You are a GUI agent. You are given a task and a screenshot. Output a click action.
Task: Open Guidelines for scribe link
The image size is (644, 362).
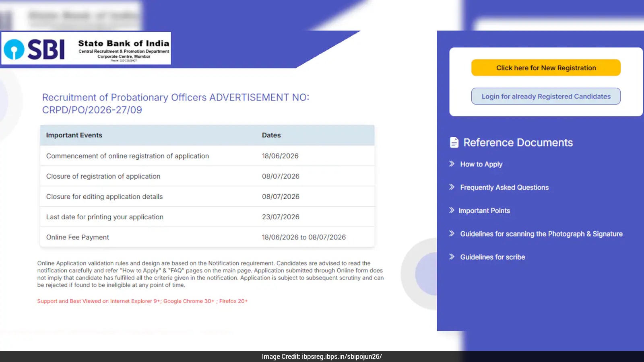pos(493,257)
